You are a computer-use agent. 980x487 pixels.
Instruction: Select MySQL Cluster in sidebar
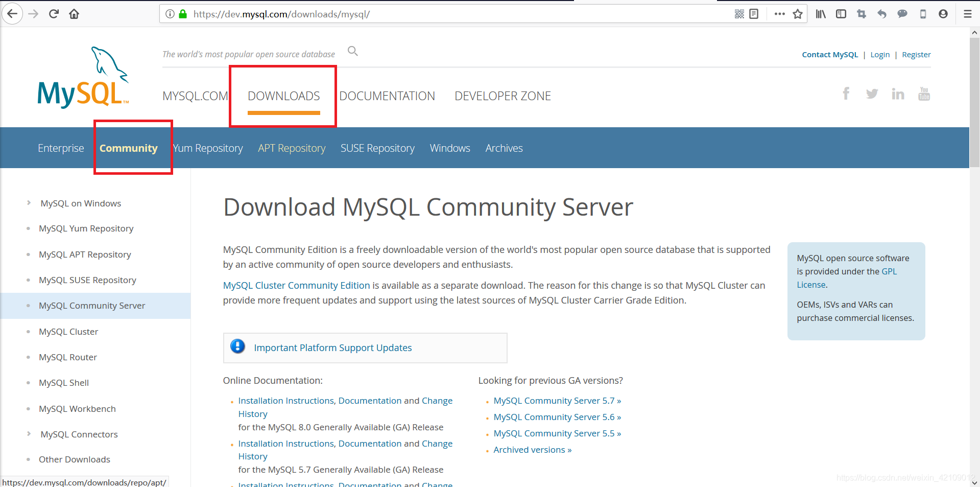[68, 332]
